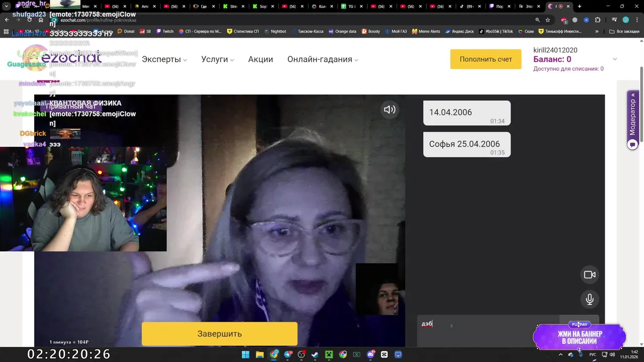Switch the РУС keyboard language indicator

click(593, 354)
